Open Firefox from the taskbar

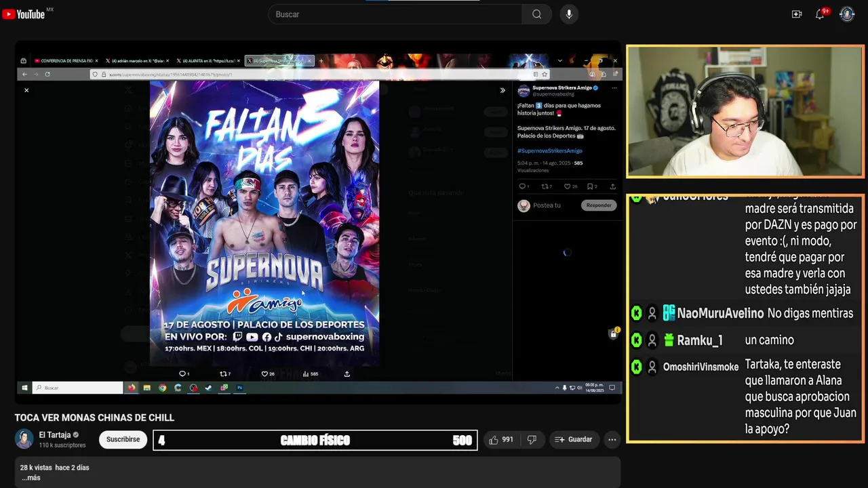coord(132,388)
